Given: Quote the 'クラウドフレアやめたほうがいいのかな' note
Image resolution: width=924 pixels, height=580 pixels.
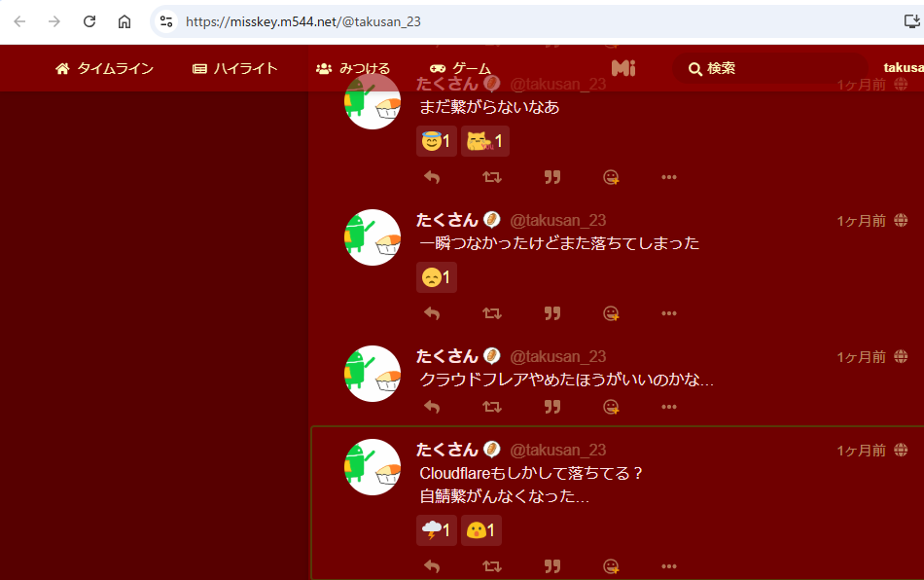Looking at the screenshot, I should [552, 407].
